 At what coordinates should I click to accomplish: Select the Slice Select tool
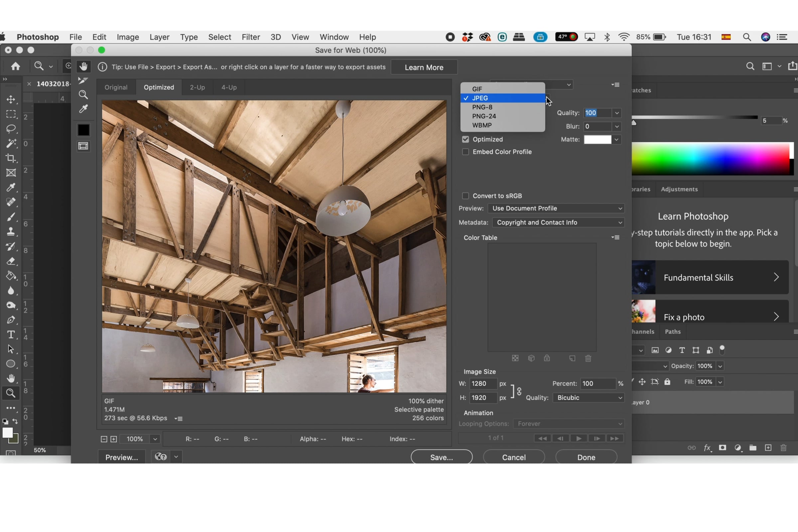[x=83, y=80]
